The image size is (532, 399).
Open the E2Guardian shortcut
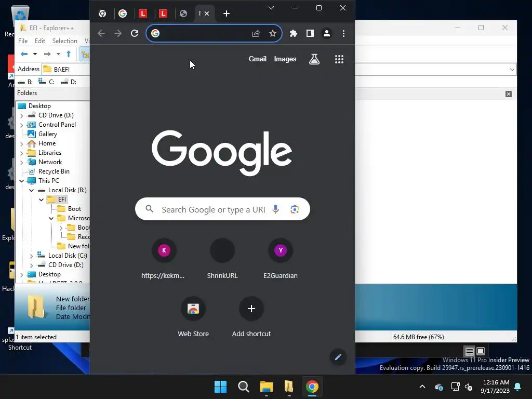coord(281,259)
